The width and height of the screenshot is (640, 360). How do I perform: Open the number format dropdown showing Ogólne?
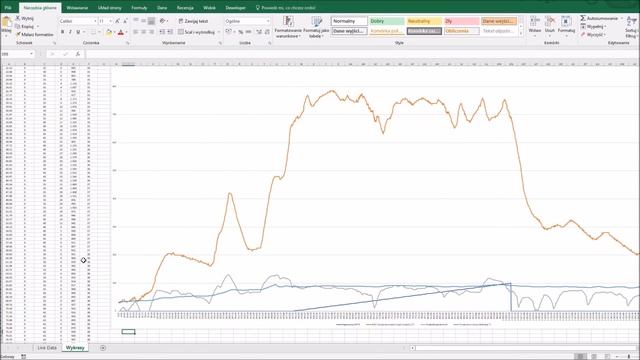pos(248,21)
